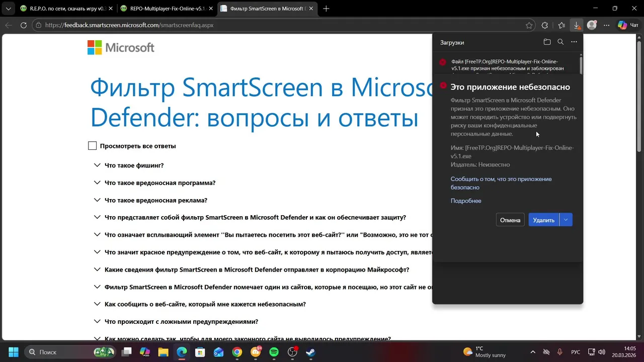Open the Copilot Чат button
The height and width of the screenshot is (362, 644).
(x=628, y=25)
